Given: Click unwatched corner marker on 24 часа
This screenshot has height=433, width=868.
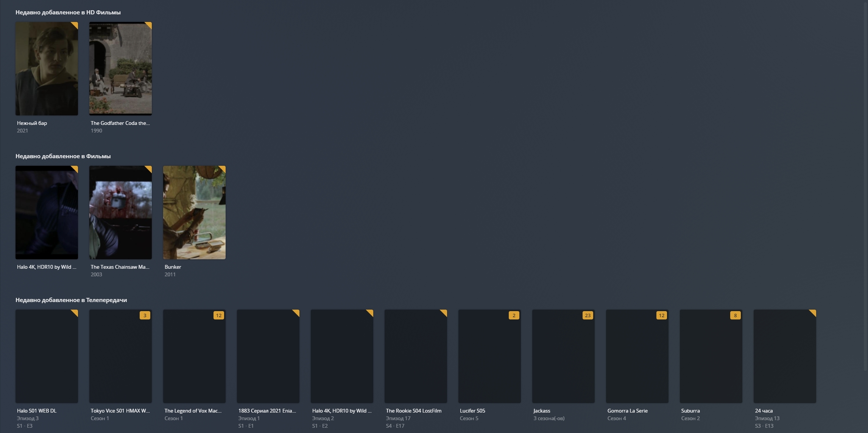Looking at the screenshot, I should [x=813, y=312].
